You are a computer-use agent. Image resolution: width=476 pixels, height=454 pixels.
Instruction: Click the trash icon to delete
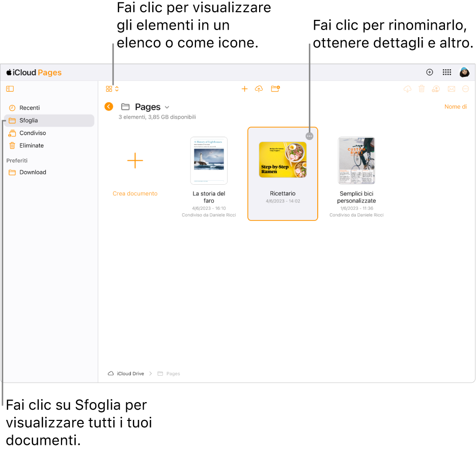(x=422, y=89)
